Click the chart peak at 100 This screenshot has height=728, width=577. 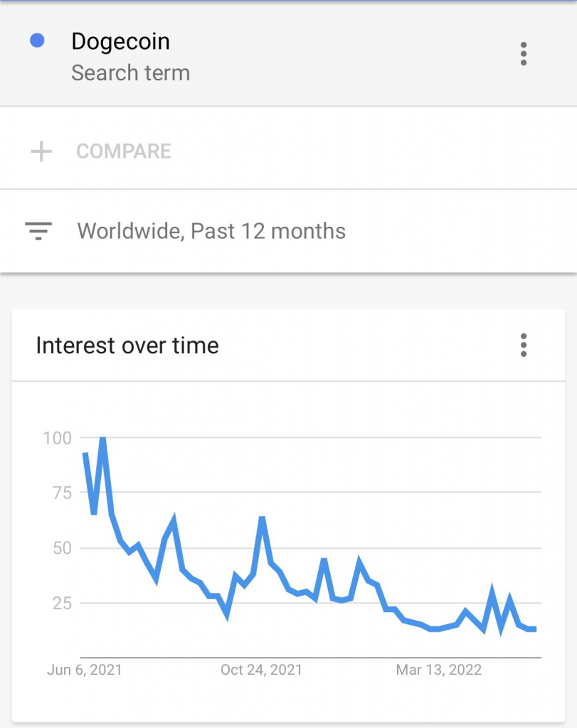click(x=102, y=439)
